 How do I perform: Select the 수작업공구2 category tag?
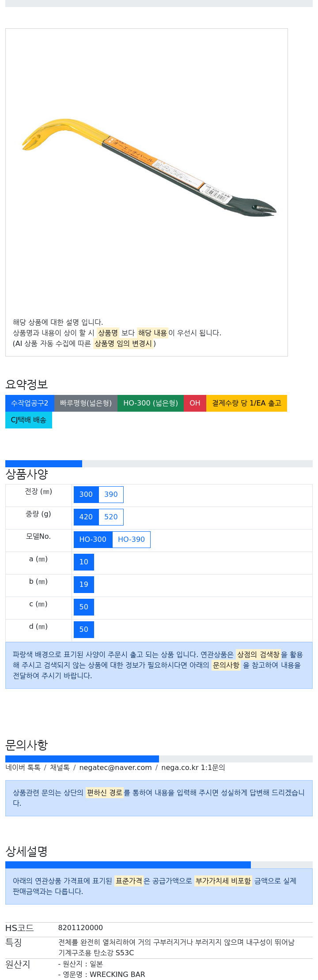[30, 403]
